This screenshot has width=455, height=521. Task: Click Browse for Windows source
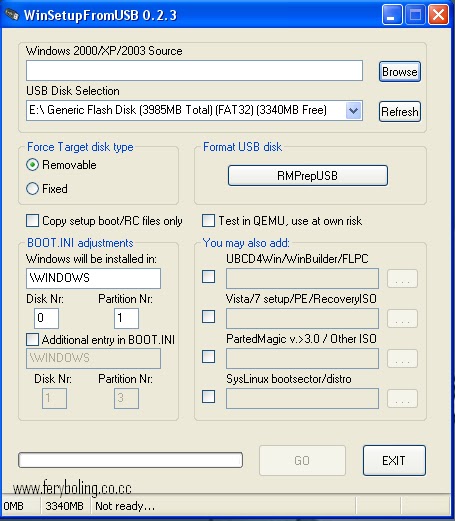pyautogui.click(x=400, y=72)
